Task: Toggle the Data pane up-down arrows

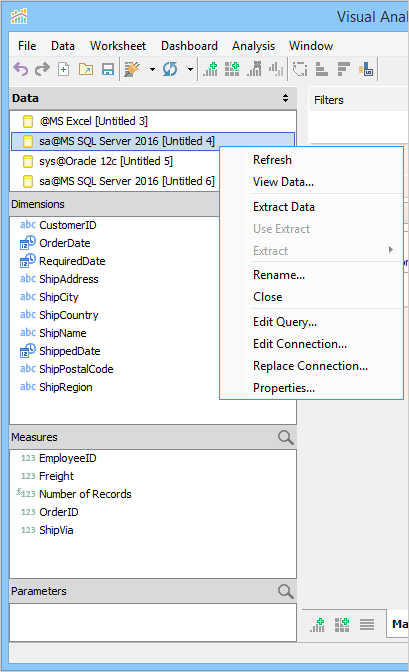Action: pos(286,98)
